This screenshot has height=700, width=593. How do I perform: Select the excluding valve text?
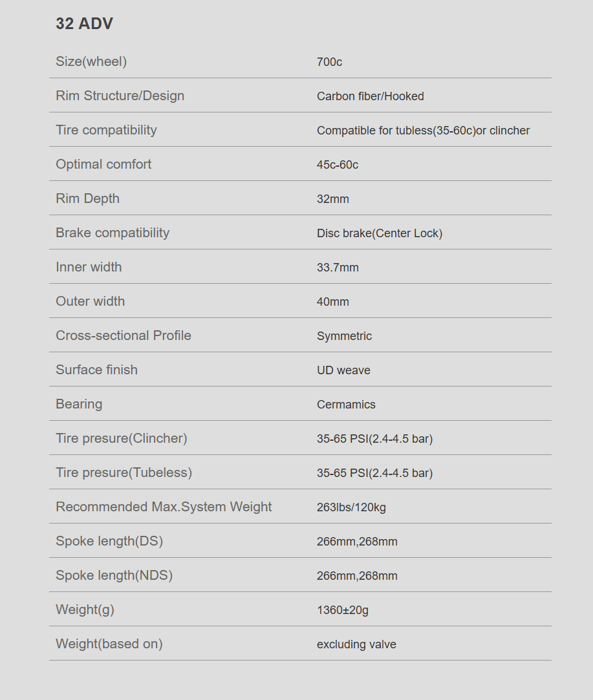(356, 644)
